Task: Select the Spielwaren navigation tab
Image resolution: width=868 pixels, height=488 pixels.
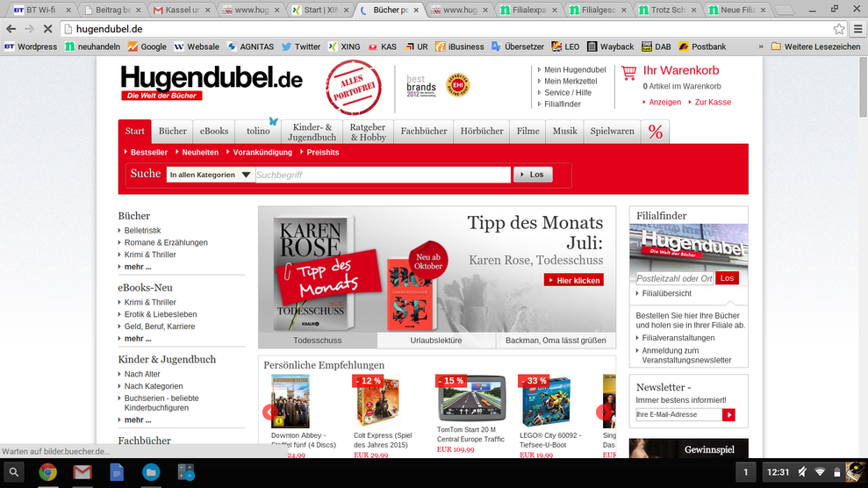Action: point(613,132)
